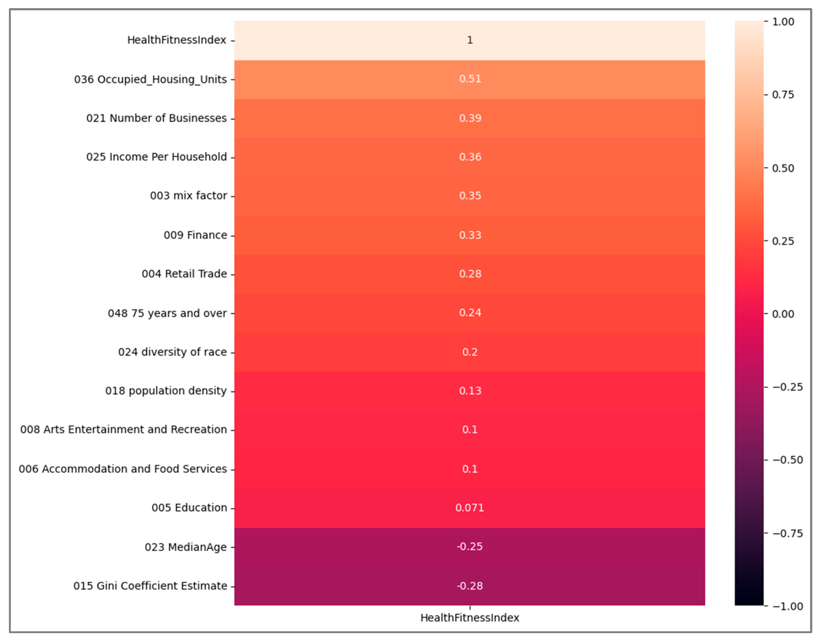The image size is (822, 644).
Task: Click the HealthFitnessIndex y-axis label at top
Action: (177, 40)
